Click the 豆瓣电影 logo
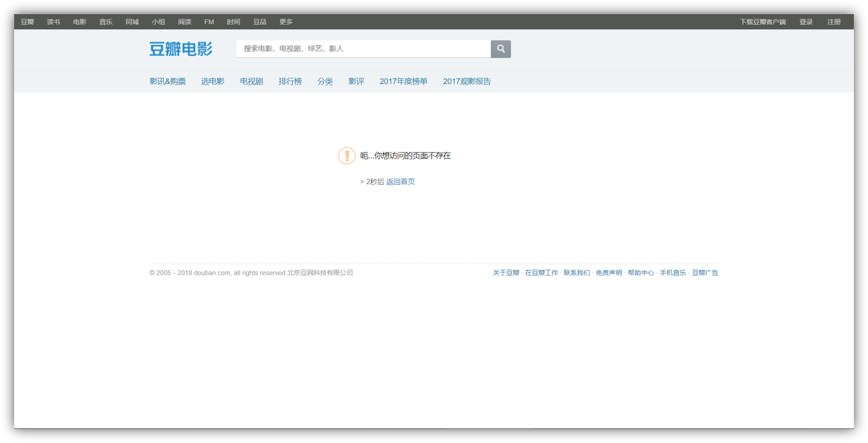 coord(181,49)
